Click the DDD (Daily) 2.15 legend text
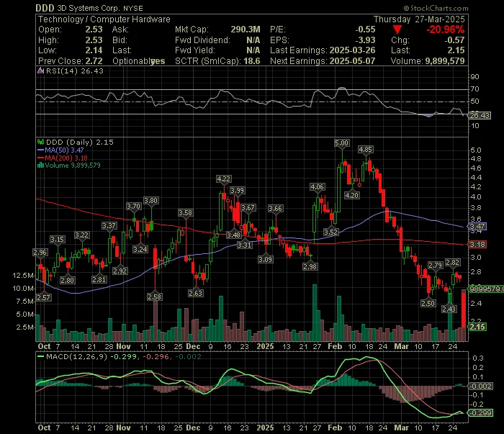Image resolution: width=504 pixels, height=434 pixels. (80, 142)
